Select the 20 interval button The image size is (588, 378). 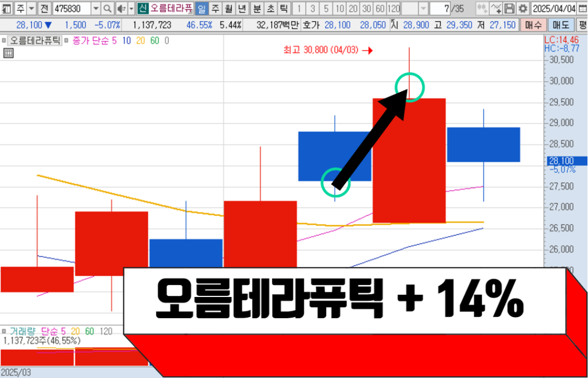tap(353, 8)
